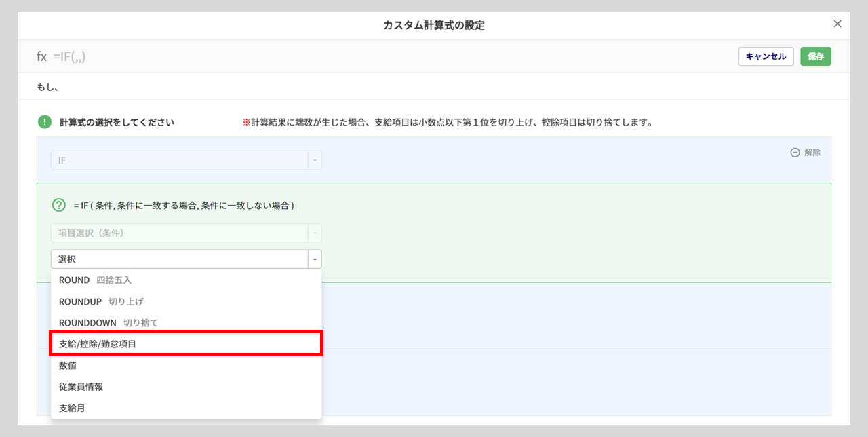
Task: Choose 数値 option in the dropdown
Action: (186, 365)
